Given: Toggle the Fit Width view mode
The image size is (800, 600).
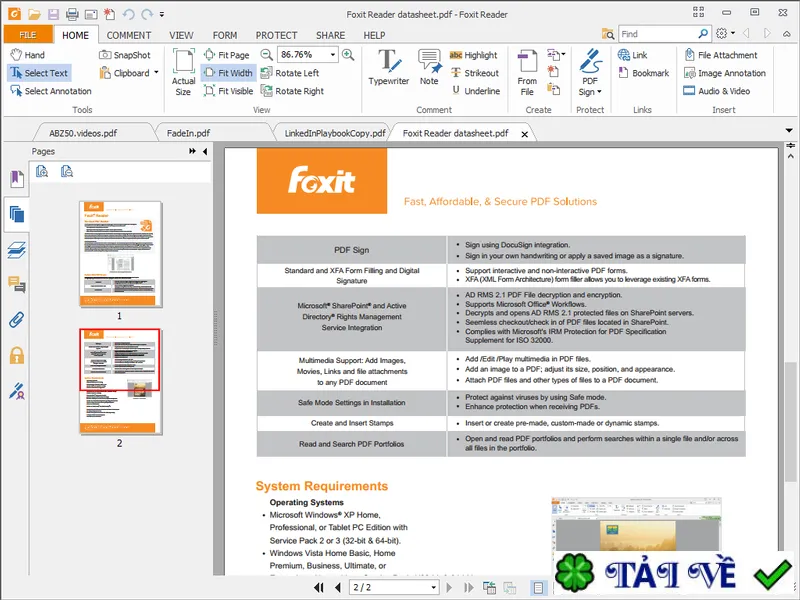Looking at the screenshot, I should coord(229,73).
